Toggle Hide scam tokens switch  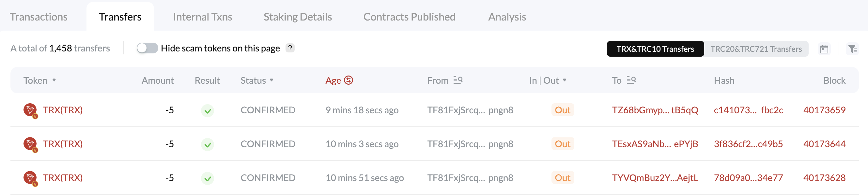(147, 48)
